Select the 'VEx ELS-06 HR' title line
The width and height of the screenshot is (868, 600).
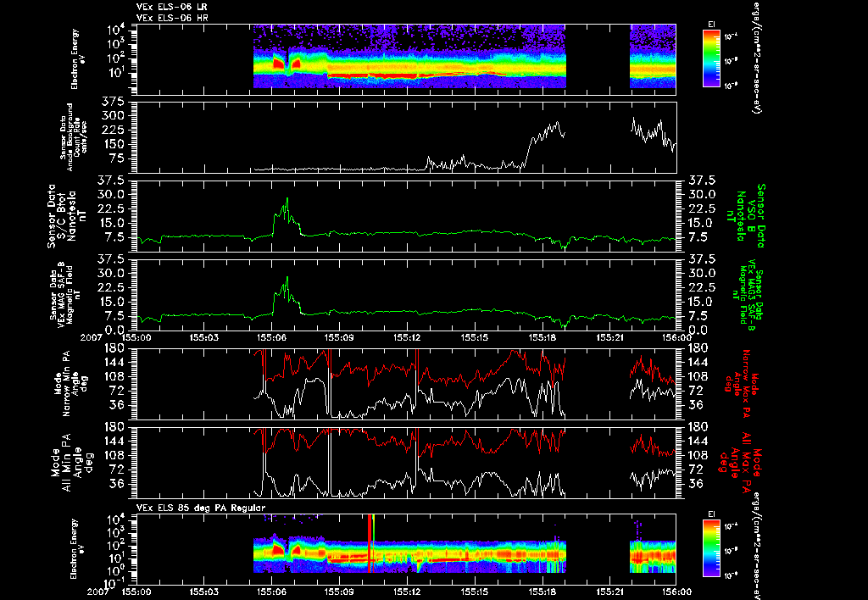coord(172,19)
